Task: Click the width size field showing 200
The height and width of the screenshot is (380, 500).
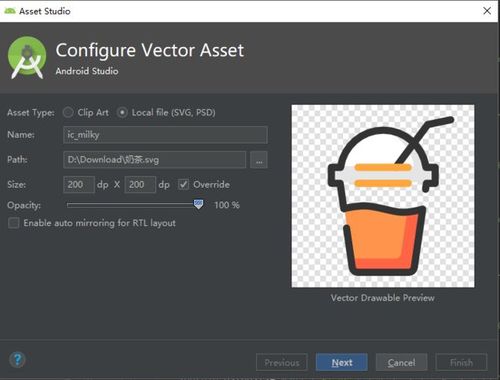Action: point(79,184)
